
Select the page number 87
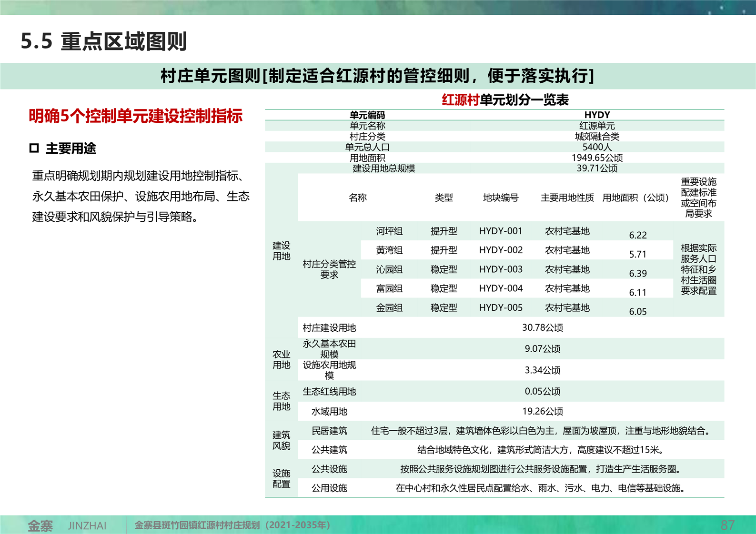(727, 525)
